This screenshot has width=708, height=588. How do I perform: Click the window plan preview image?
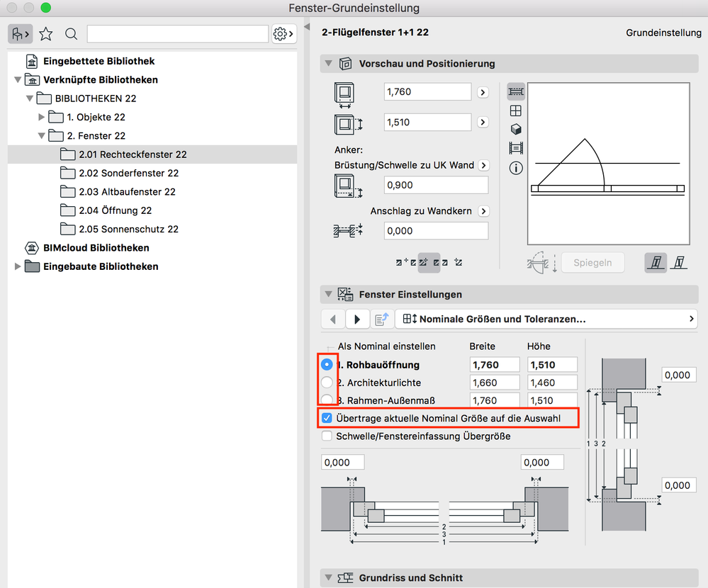[608, 164]
